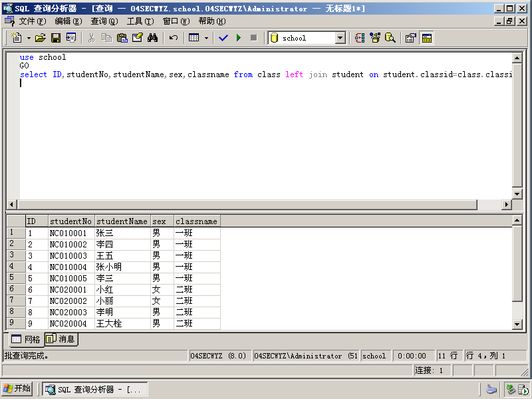Screen dimensions: 532x399
Task: Click the studentName column header
Action: [122, 221]
